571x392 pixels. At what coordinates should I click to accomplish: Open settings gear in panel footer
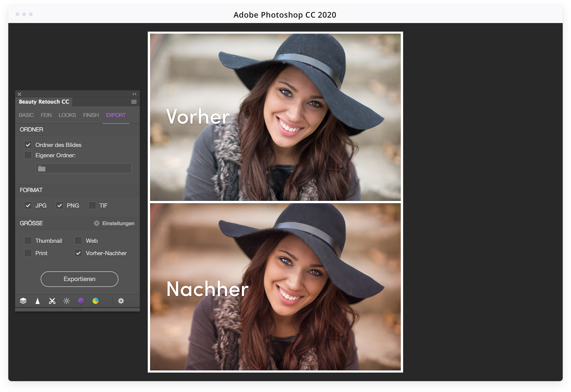click(x=121, y=301)
